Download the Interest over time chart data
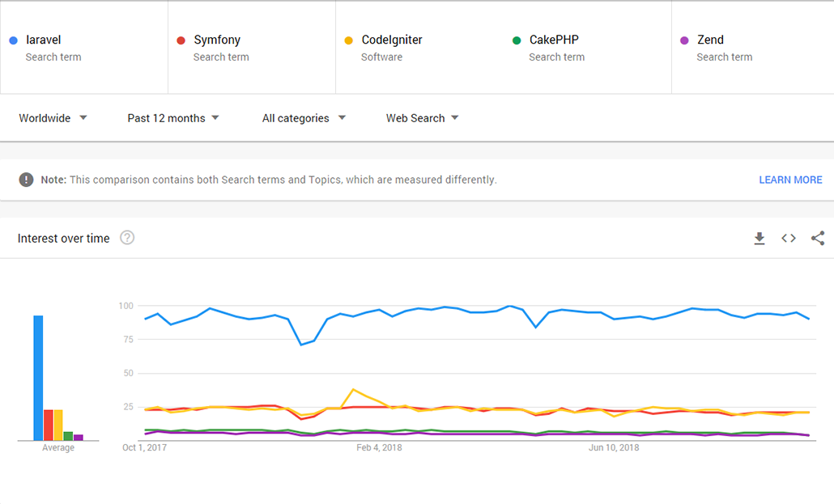834x504 pixels. [759, 238]
